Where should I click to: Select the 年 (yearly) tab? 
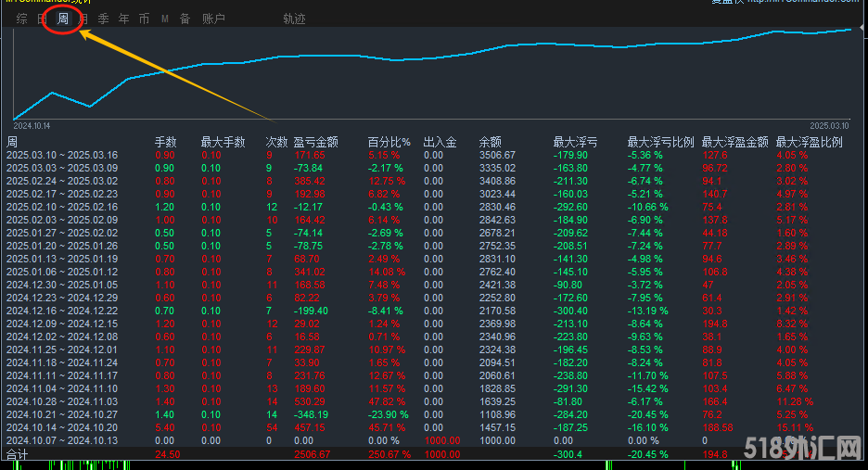[123, 19]
